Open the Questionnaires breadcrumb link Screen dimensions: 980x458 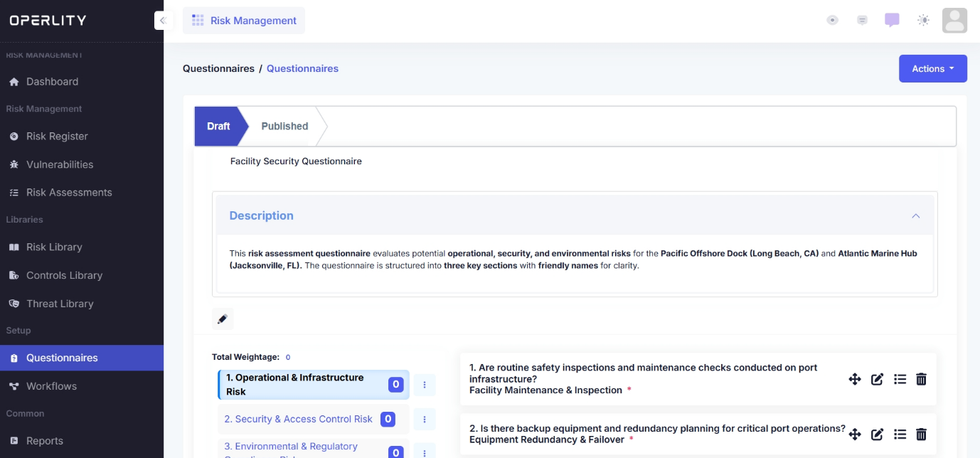[302, 68]
